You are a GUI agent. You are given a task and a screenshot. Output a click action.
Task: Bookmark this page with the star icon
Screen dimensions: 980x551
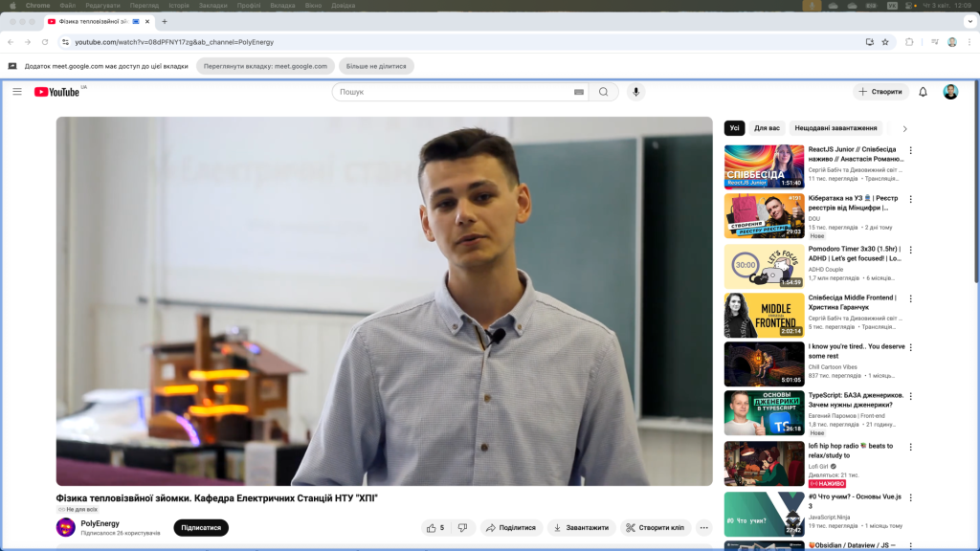click(x=885, y=42)
